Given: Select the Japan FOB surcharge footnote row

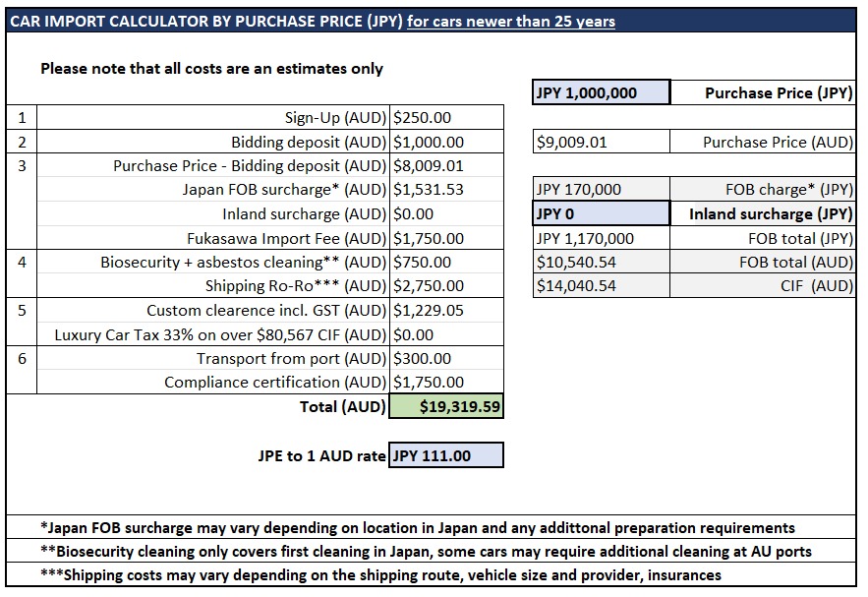Looking at the screenshot, I should pos(431,527).
